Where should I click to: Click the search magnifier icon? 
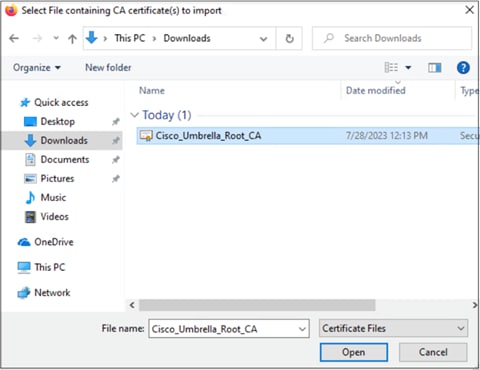coord(329,38)
